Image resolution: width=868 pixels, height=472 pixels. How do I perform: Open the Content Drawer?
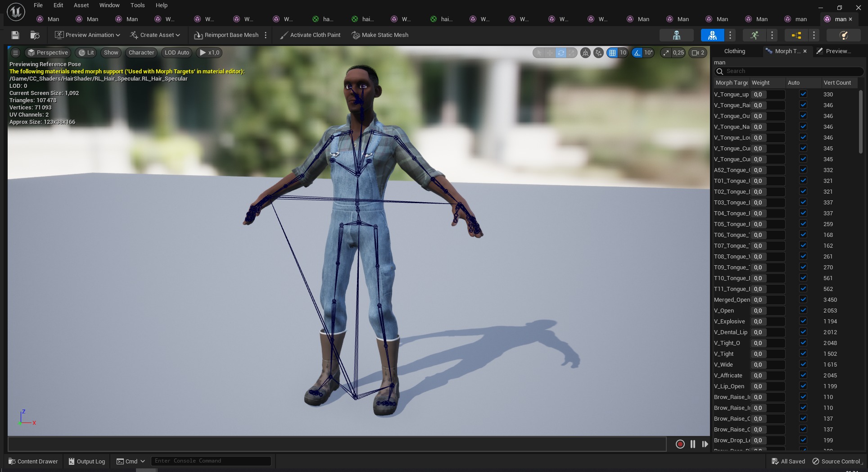click(x=33, y=461)
